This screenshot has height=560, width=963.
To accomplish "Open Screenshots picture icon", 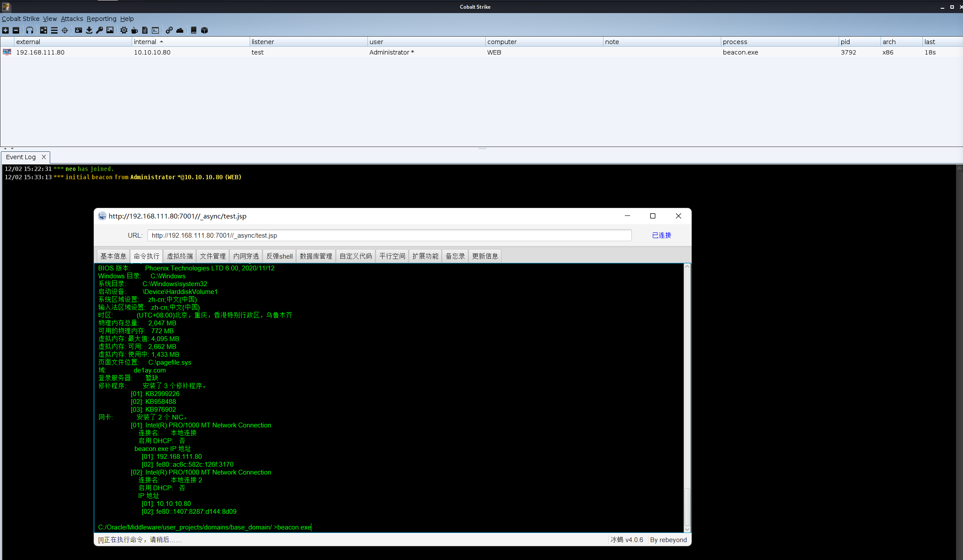I will click(x=110, y=30).
